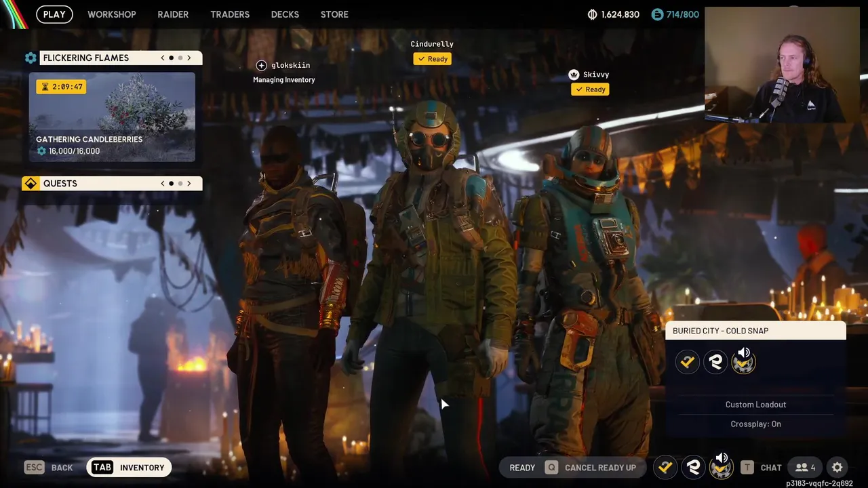
Task: Visit the STORE tab
Action: click(x=334, y=14)
